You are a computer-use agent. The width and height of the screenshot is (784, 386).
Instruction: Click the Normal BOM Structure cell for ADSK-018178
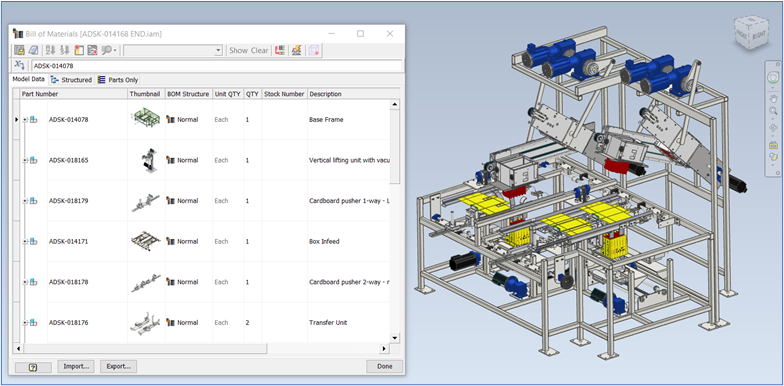188,282
